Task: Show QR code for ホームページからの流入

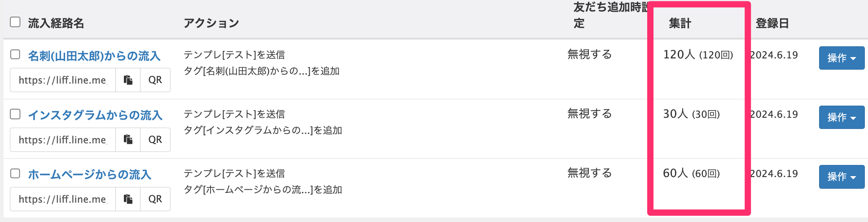Action: click(155, 199)
